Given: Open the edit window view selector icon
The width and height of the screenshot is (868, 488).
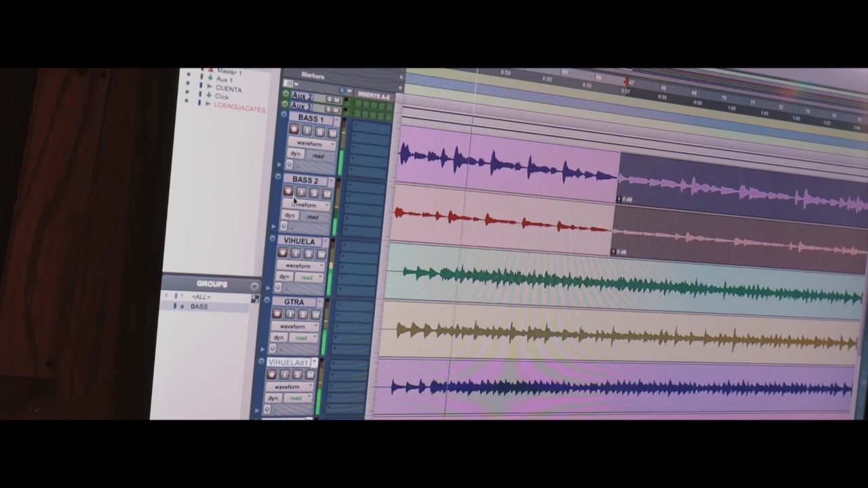Looking at the screenshot, I should click(290, 83).
